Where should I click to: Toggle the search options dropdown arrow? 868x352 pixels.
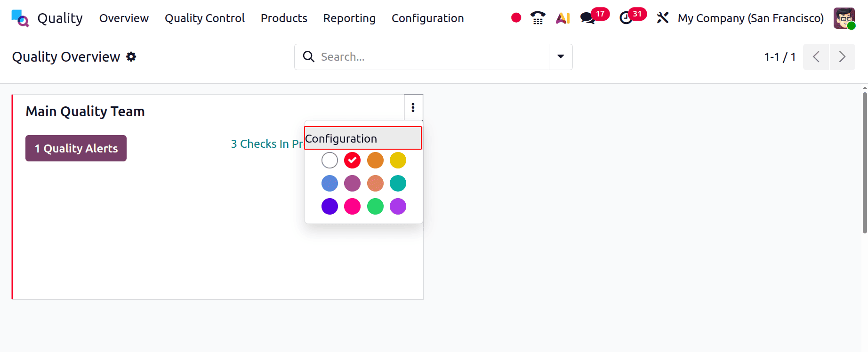[x=561, y=56]
